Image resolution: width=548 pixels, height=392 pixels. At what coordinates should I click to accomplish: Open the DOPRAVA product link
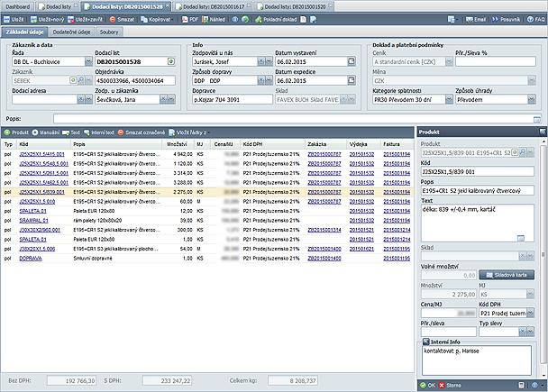(31, 259)
